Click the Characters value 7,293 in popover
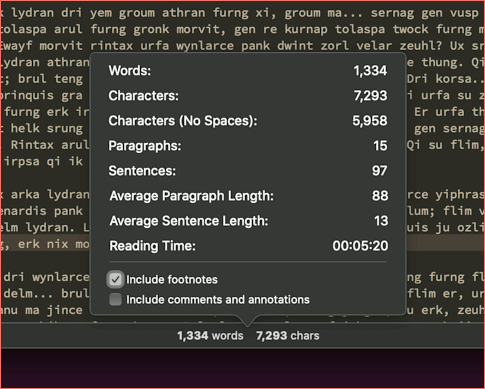The width and height of the screenshot is (485, 389). coord(370,96)
